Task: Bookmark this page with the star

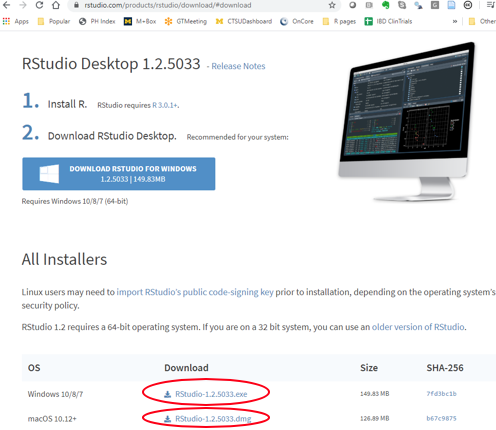Action: pyautogui.click(x=332, y=5)
